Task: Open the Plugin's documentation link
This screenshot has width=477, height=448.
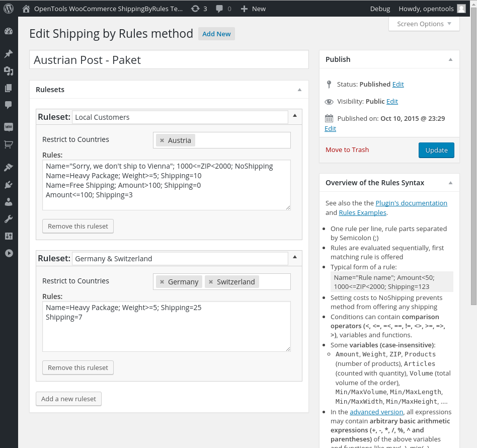Action: point(411,203)
